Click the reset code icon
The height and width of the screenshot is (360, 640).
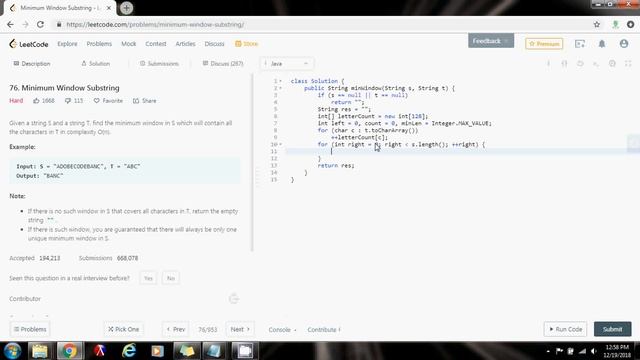pyautogui.click(x=580, y=64)
